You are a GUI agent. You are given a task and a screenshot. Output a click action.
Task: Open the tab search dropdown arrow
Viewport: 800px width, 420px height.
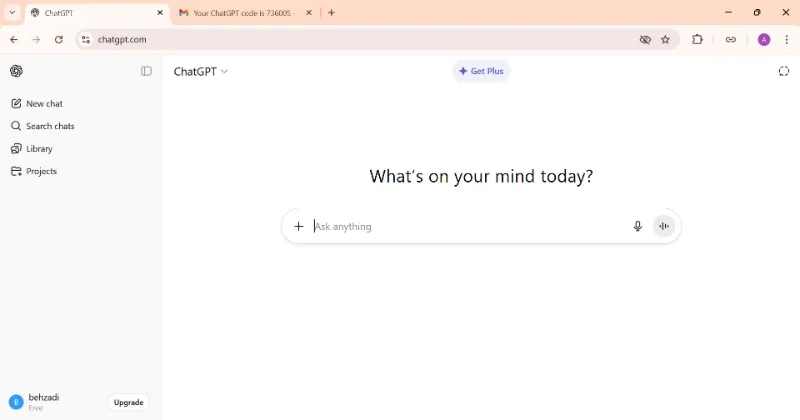tap(12, 13)
